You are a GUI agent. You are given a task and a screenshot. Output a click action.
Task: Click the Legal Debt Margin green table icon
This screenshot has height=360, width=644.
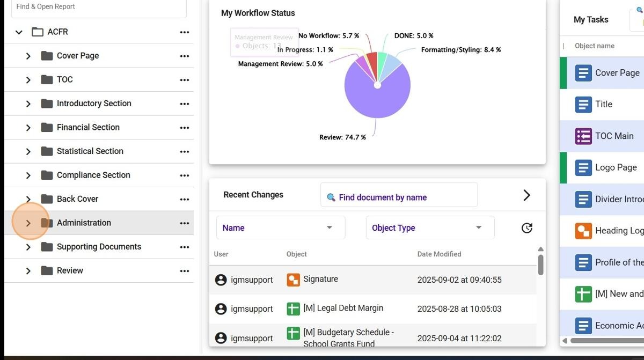click(x=293, y=308)
